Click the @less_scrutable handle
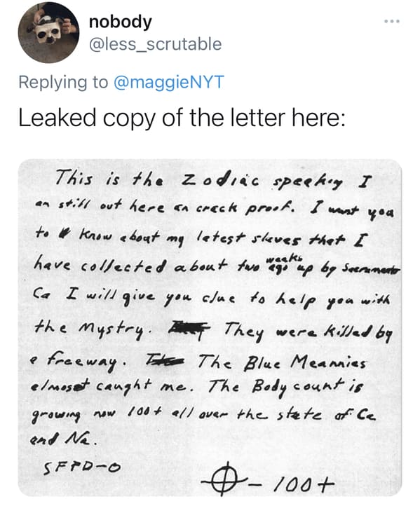 156,44
